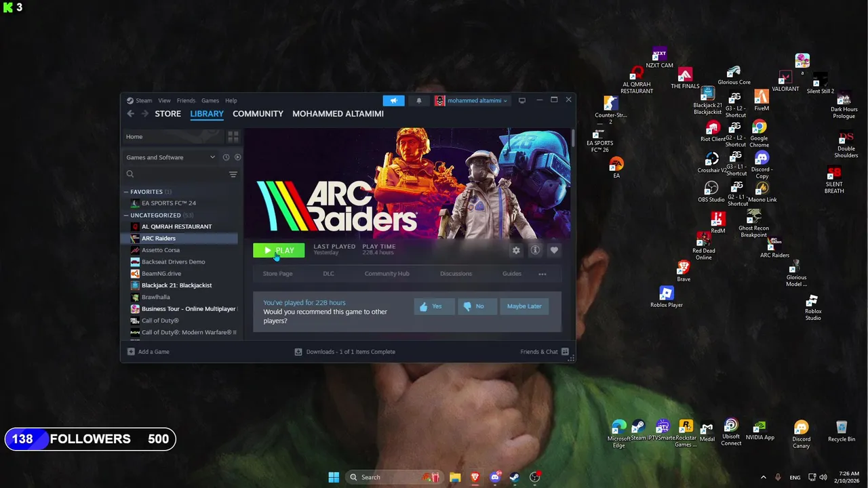The height and width of the screenshot is (488, 868).
Task: Open the Discussions link
Action: (456, 274)
